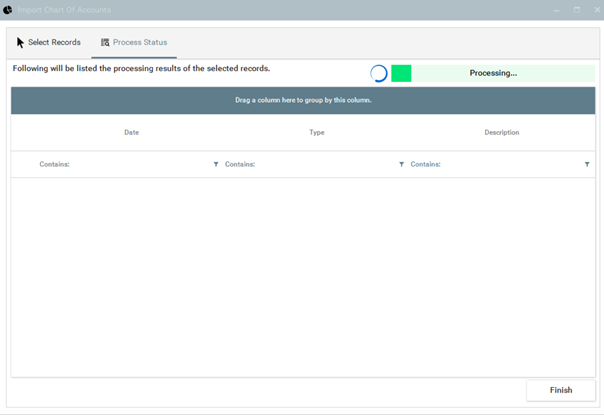Click the Date column filter funnel icon

tap(216, 164)
